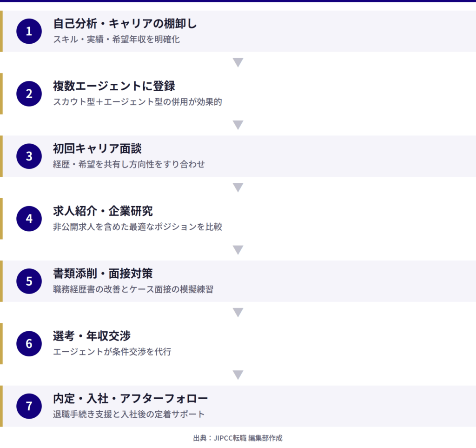This screenshot has height=448, width=476.
Task: Click the 複数エージェントに登録 title
Action: [x=114, y=86]
